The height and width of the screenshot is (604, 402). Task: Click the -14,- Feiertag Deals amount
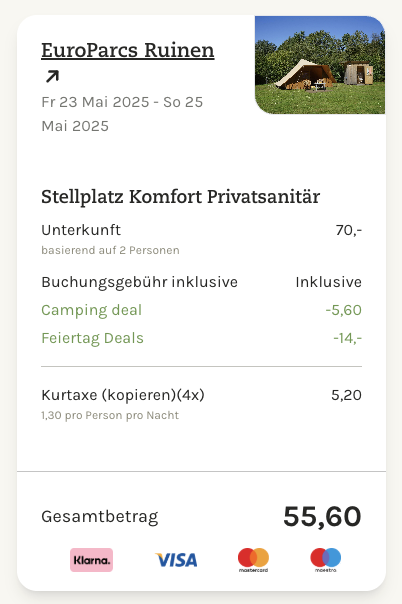[347, 338]
